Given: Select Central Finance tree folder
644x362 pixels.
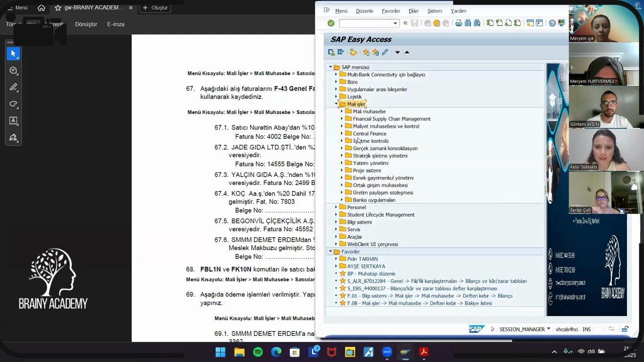Looking at the screenshot, I should (369, 134).
